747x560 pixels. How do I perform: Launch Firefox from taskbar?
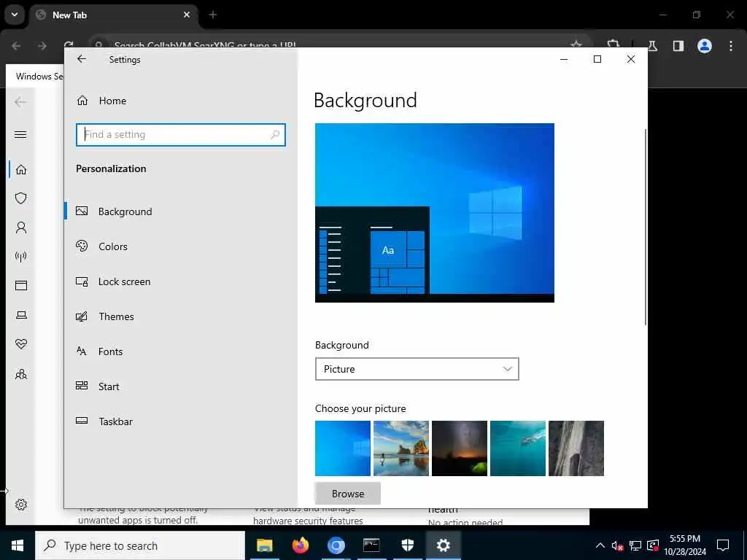300,545
